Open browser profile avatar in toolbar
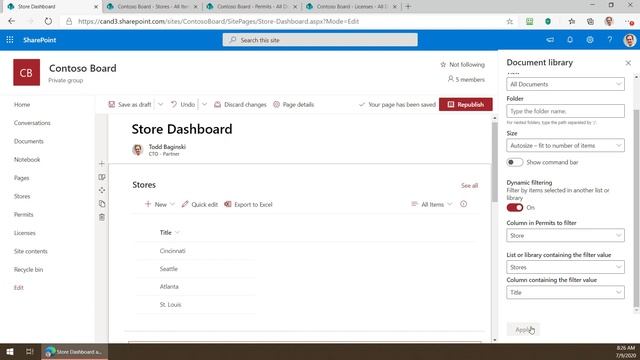The width and height of the screenshot is (640, 360). 609,21
